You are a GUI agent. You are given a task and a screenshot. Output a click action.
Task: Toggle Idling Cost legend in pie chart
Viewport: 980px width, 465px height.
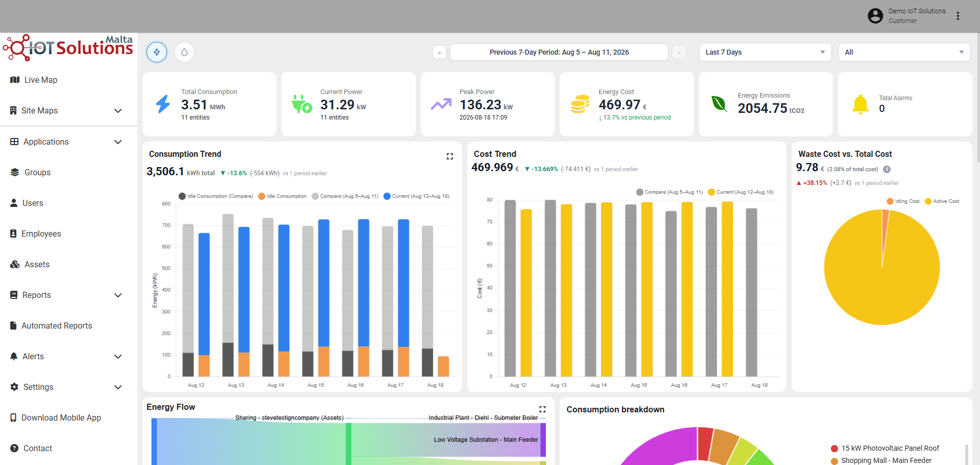point(903,201)
